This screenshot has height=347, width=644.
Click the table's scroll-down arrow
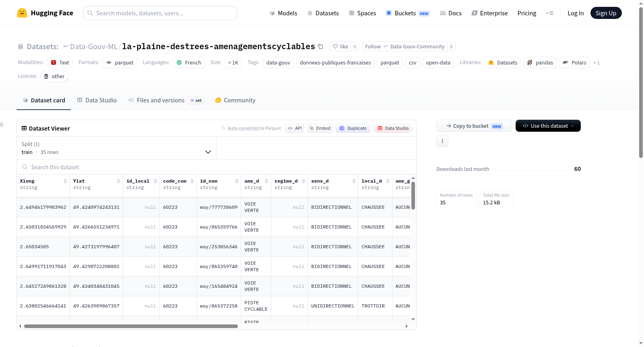pyautogui.click(x=413, y=319)
